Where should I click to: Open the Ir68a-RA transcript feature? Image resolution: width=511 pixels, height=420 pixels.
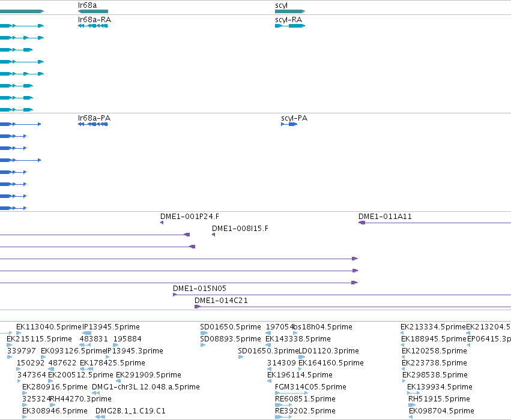pyautogui.click(x=93, y=26)
